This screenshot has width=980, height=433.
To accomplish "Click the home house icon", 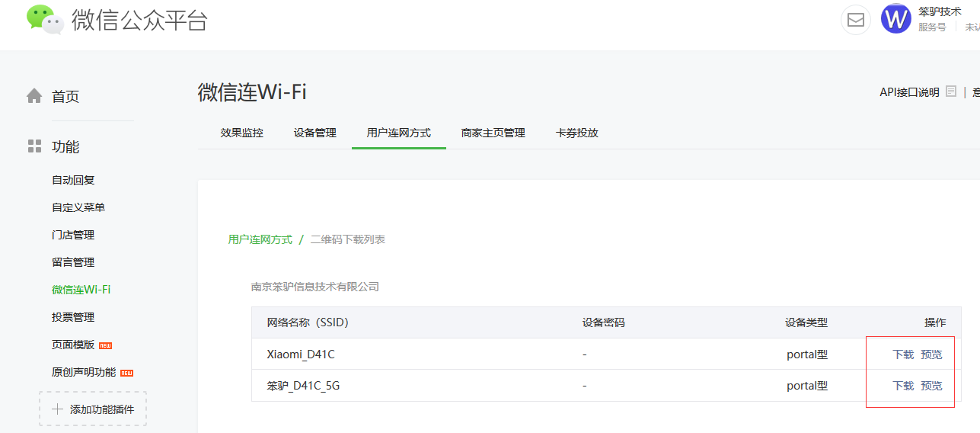I will tap(34, 96).
